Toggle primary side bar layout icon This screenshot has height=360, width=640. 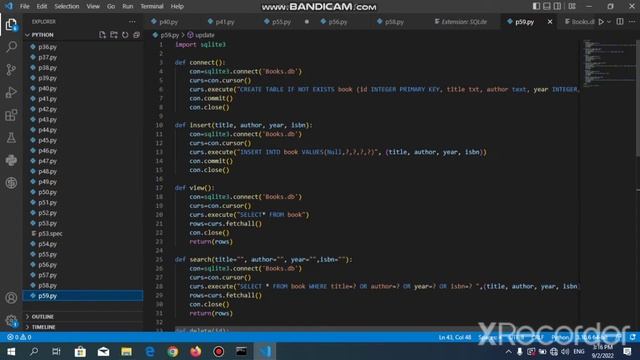tap(536, 6)
